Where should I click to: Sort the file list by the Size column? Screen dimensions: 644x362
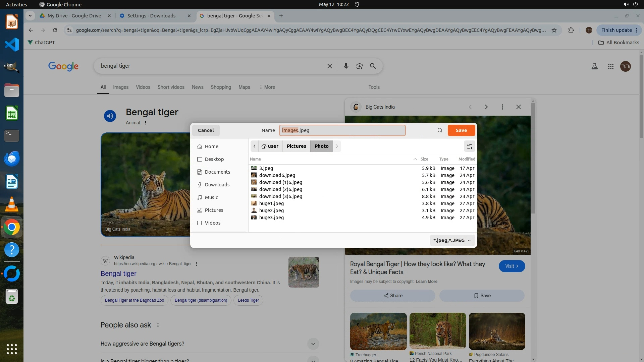[x=424, y=159]
